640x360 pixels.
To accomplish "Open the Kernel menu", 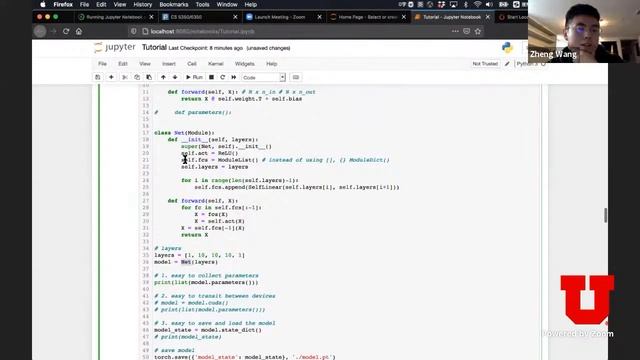I will click(x=216, y=64).
